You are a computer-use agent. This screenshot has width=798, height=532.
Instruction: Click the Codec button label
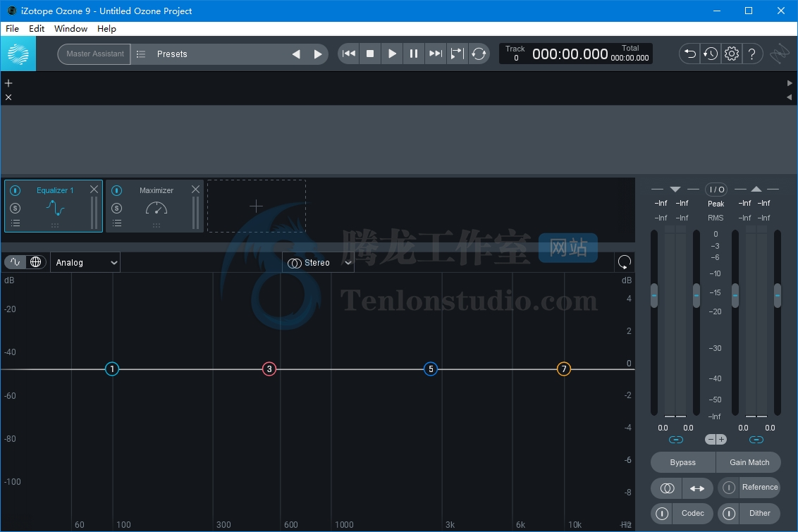(693, 513)
